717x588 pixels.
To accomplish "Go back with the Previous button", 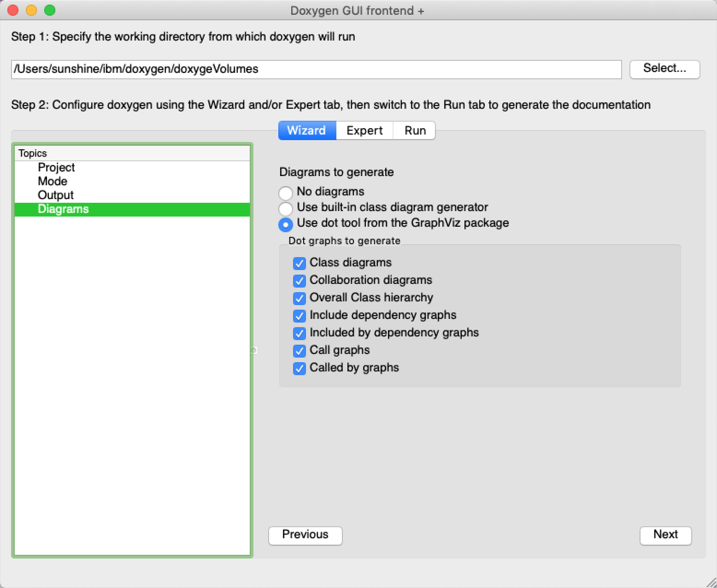I will (x=305, y=535).
